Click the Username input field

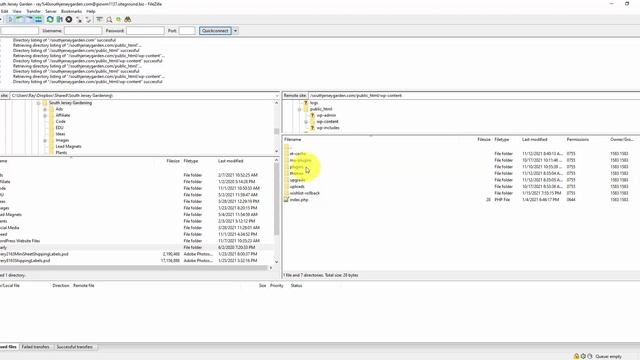(83, 31)
